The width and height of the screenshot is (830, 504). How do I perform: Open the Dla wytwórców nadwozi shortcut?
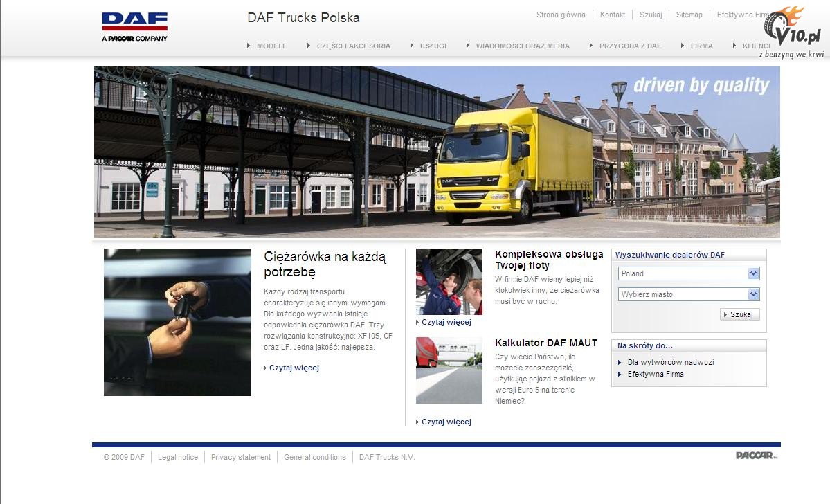(x=670, y=362)
